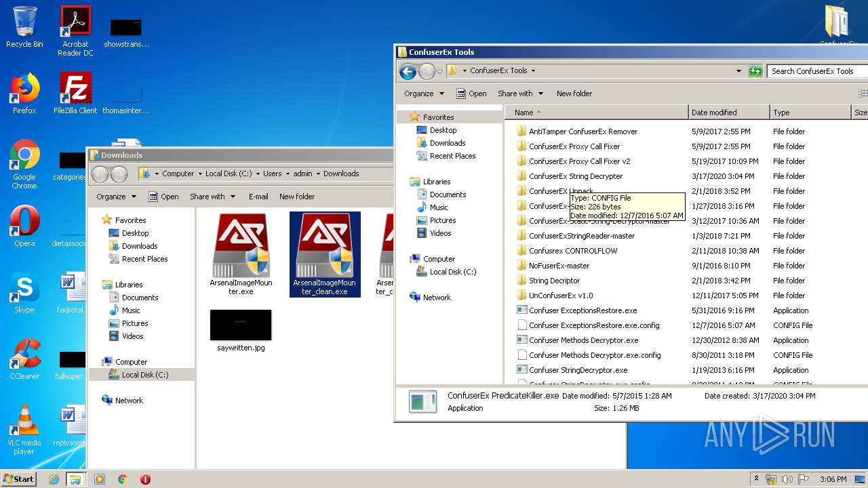Open Organize menu in ConfuserEx Tools window

point(425,94)
